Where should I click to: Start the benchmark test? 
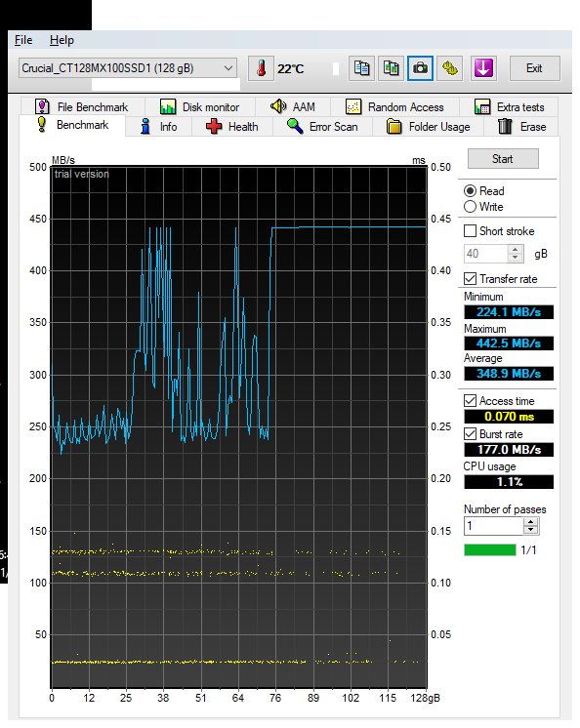pos(503,159)
